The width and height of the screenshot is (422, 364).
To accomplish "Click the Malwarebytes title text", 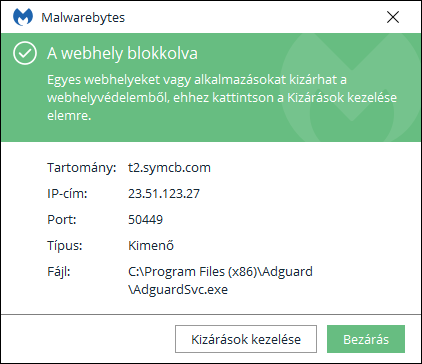I will click(83, 17).
